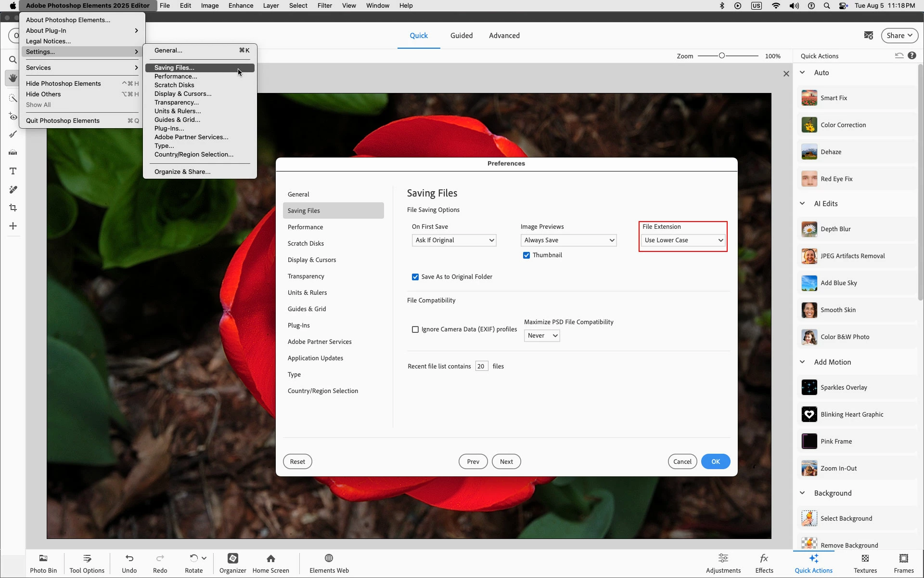Viewport: 924px width, 578px height.
Task: Uncheck the Thumbnail checkbox
Action: (526, 255)
